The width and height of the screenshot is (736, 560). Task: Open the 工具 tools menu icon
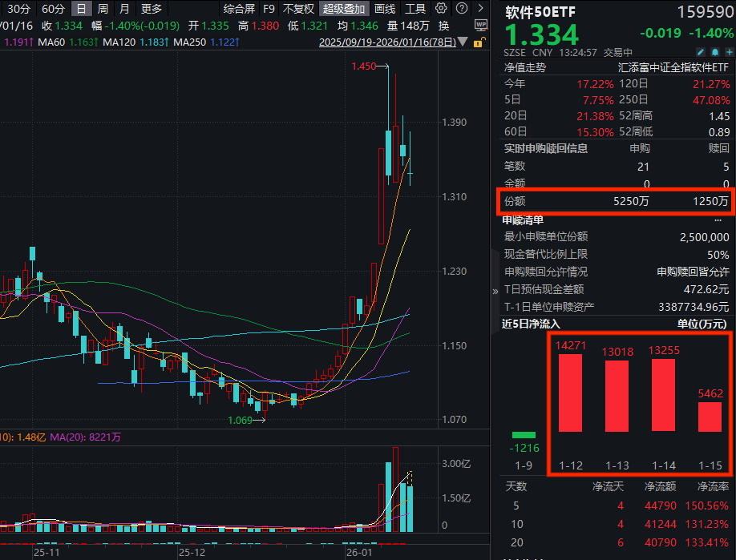(x=416, y=8)
